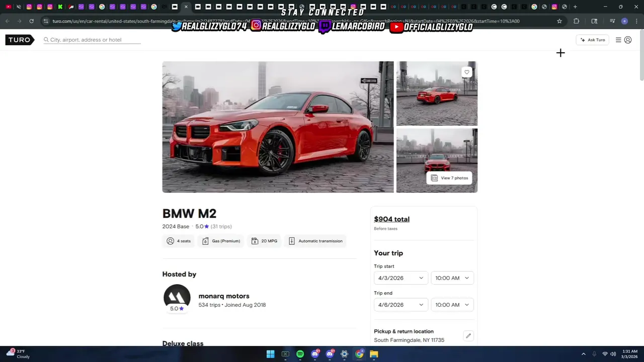The height and width of the screenshot is (362, 644).
Task: Click View 7 photos button
Action: click(449, 178)
